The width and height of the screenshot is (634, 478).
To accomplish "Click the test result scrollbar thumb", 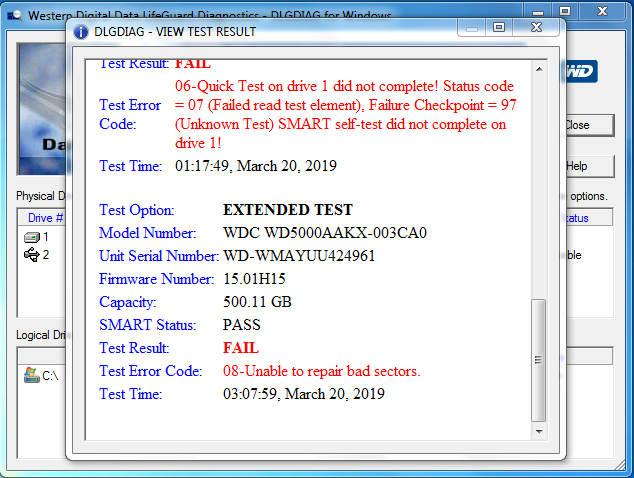I will pos(539,360).
